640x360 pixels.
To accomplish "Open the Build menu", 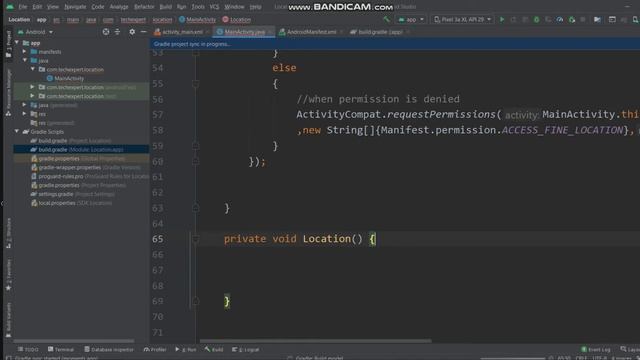I will click(x=166, y=7).
